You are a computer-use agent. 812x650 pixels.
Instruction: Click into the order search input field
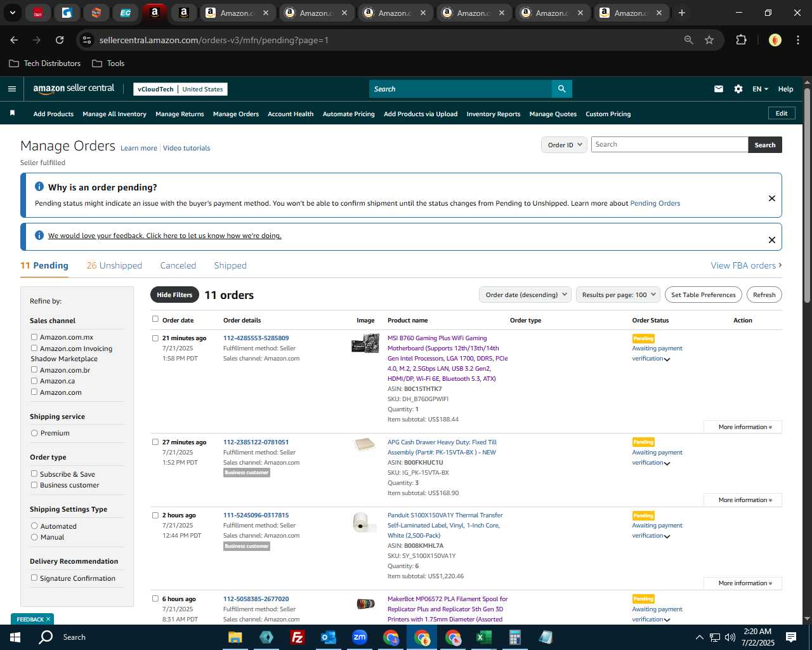pyautogui.click(x=669, y=145)
